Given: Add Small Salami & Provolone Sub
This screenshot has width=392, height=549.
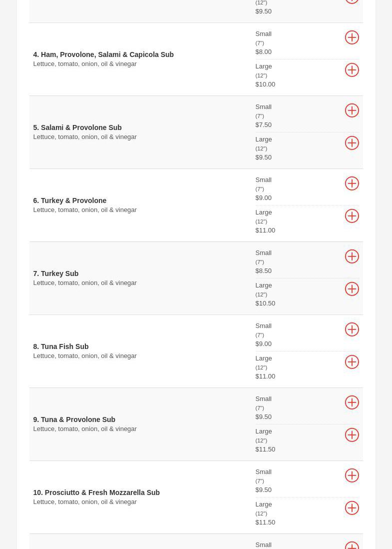Looking at the screenshot, I should (352, 110).
